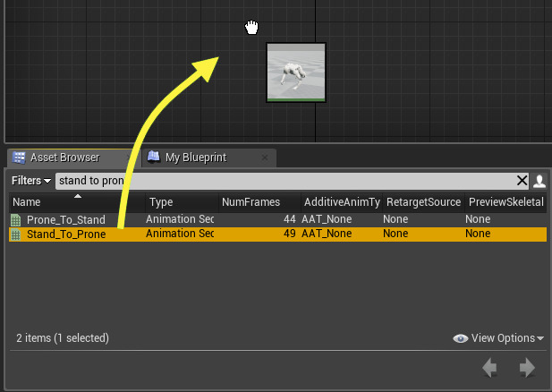Click the PreviewSkeletal column header

coord(505,202)
